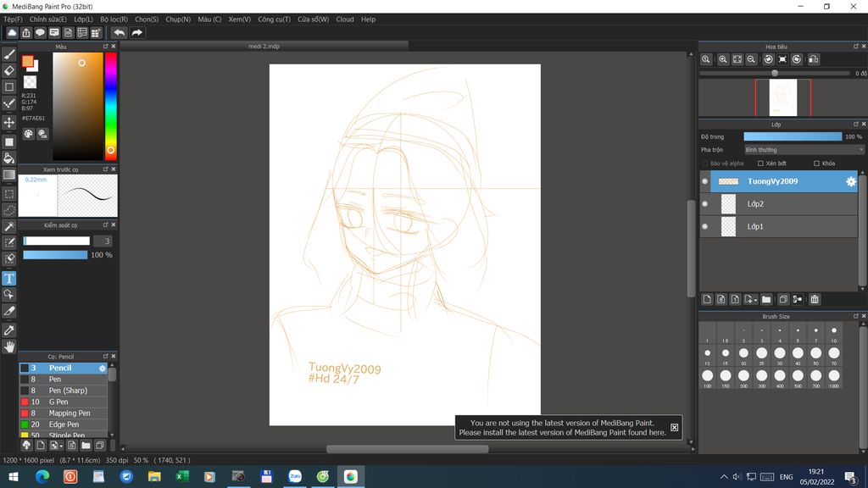Select the Brush tool in left toolbar

pyautogui.click(x=8, y=54)
